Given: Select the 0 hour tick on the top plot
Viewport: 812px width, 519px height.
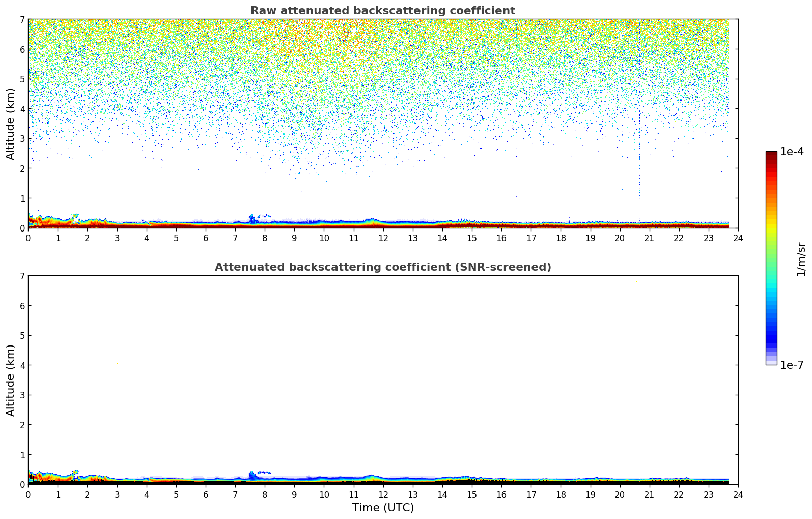Looking at the screenshot, I should pyautogui.click(x=28, y=238).
